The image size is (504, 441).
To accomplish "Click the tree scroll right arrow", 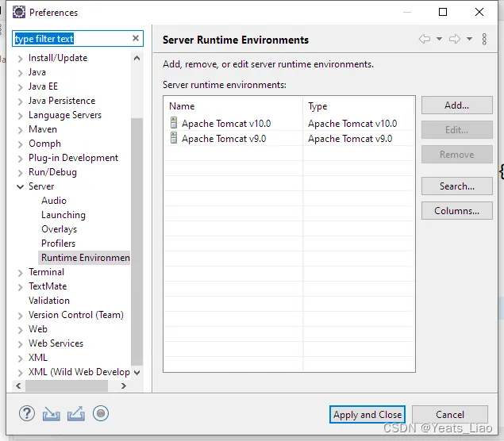I will coord(124,385).
